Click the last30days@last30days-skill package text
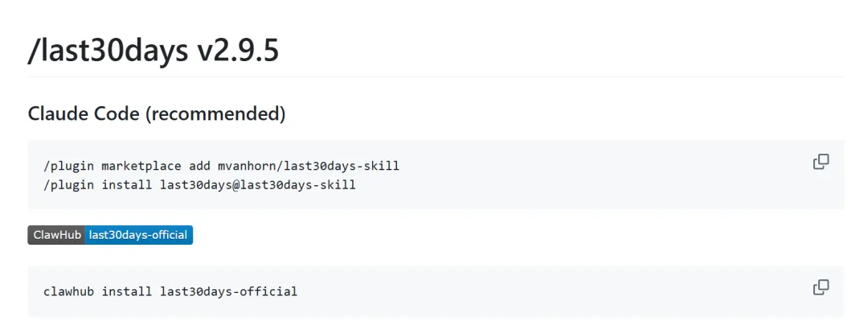The width and height of the screenshot is (868, 326). pyautogui.click(x=258, y=184)
